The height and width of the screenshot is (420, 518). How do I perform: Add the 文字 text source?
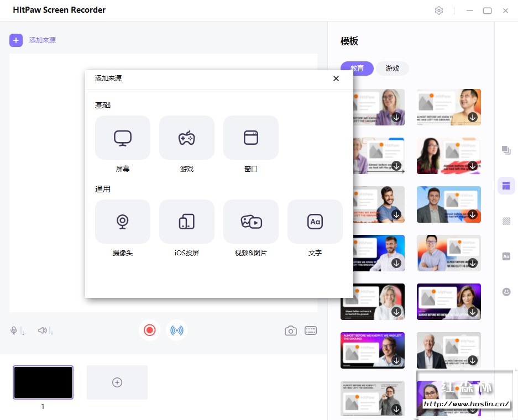pyautogui.click(x=315, y=222)
